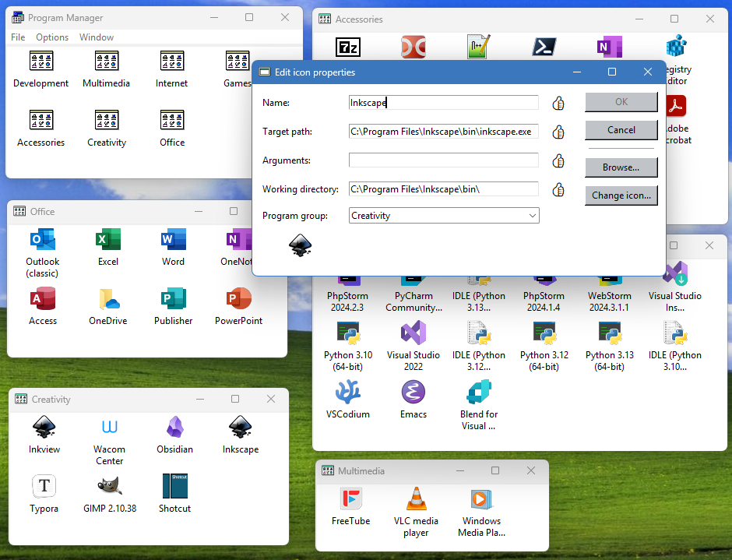Click the thumbs-up beside Working directory
Image resolution: width=732 pixels, height=560 pixels.
(558, 188)
